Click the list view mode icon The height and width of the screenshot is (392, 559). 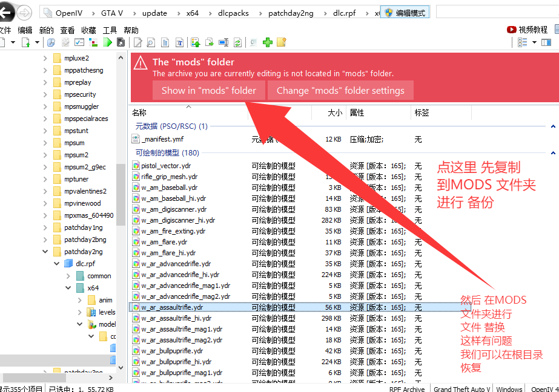(522, 43)
